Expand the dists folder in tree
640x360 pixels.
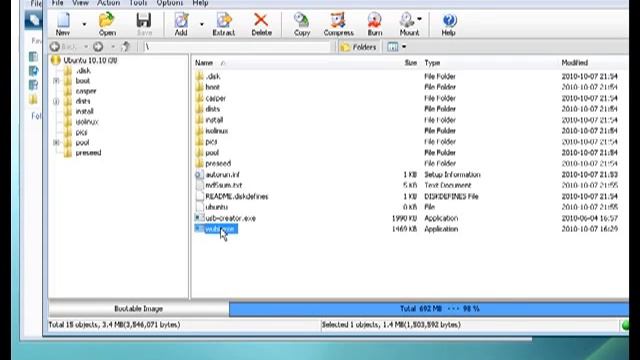[x=56, y=101]
